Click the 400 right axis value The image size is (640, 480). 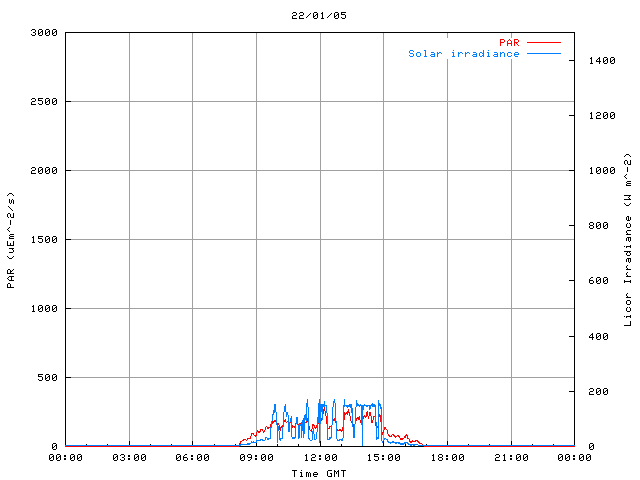point(598,337)
